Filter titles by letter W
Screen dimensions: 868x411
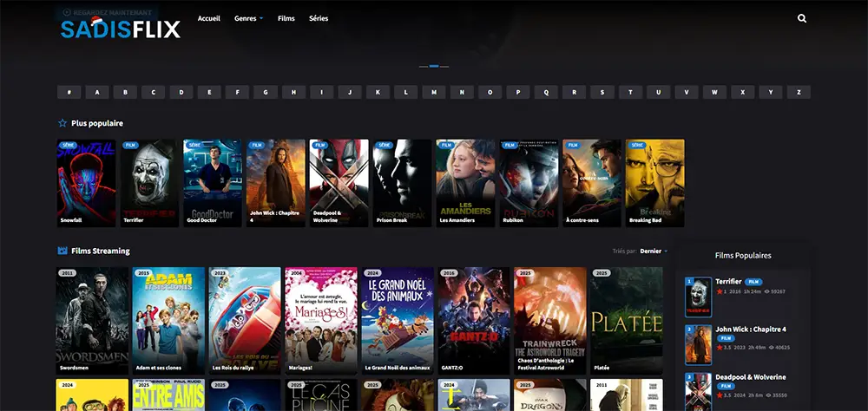[x=714, y=93]
